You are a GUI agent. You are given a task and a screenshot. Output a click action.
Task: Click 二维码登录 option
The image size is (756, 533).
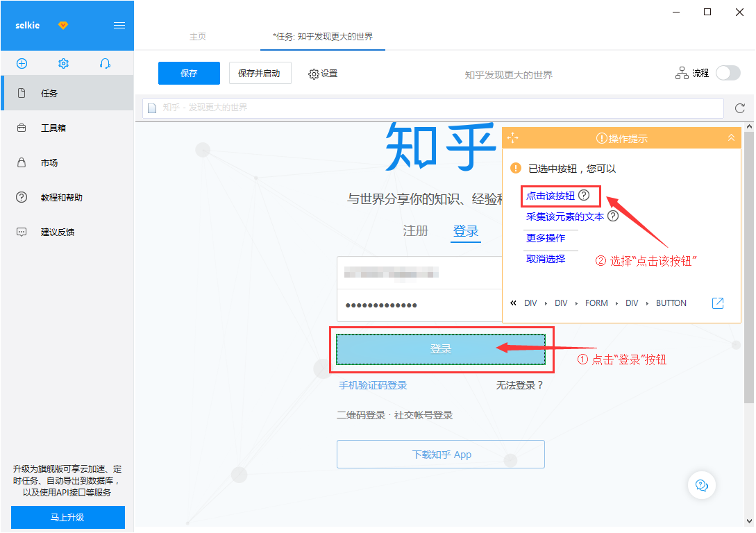tap(361, 415)
